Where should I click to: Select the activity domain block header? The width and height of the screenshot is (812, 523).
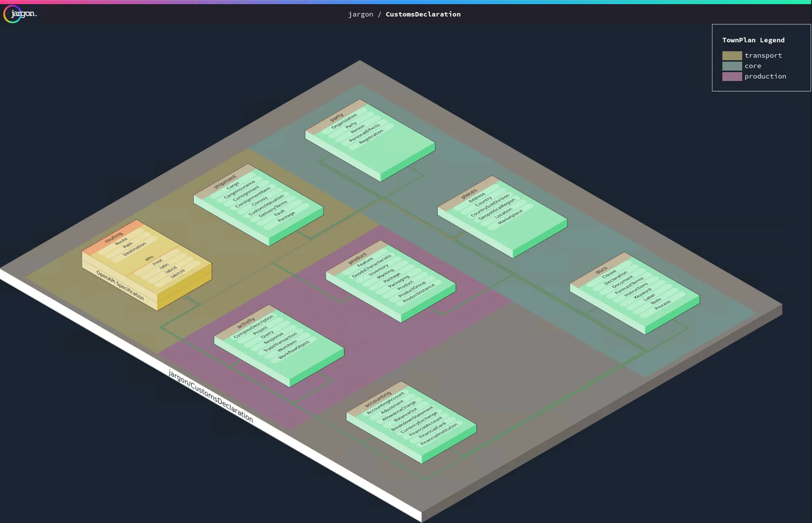(x=246, y=323)
